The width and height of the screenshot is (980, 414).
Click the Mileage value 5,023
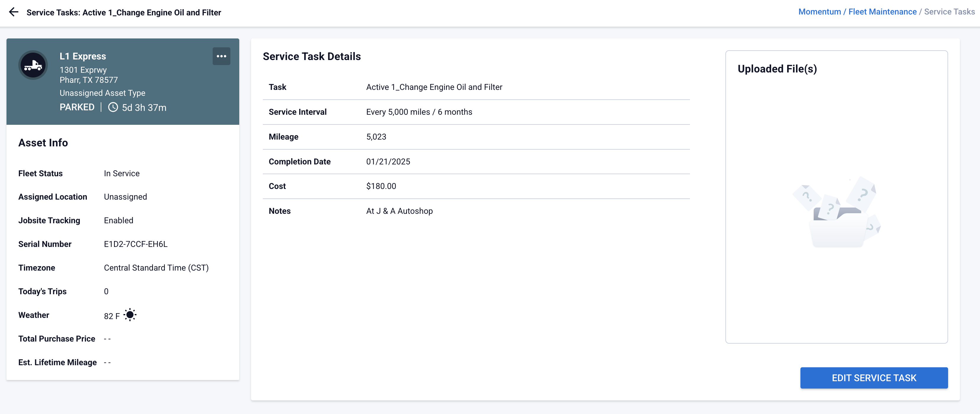click(x=376, y=137)
